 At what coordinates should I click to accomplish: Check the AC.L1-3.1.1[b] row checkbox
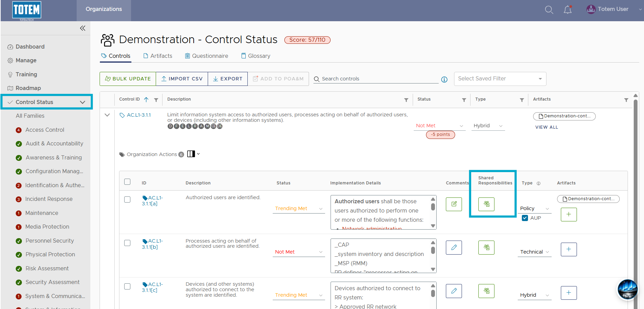coord(127,243)
